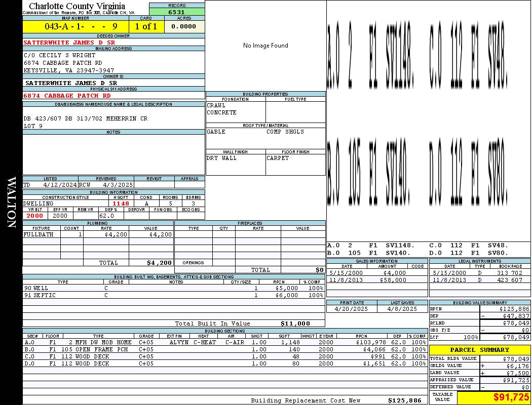Click floor finish CARPET
532x405 pixels.
coord(278,158)
